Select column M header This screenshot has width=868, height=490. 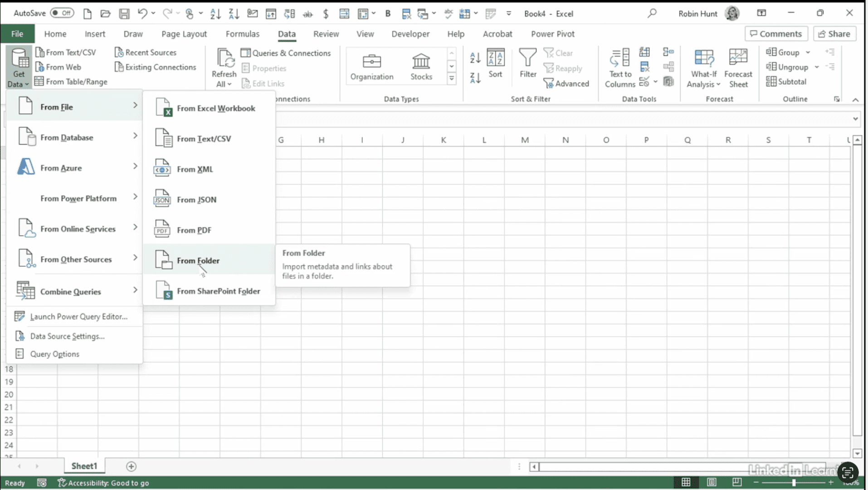(x=525, y=140)
